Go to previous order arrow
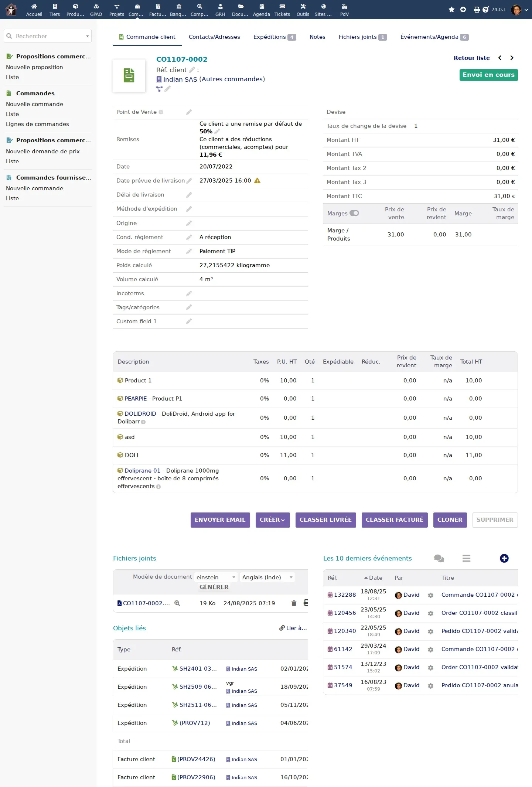 pos(500,58)
